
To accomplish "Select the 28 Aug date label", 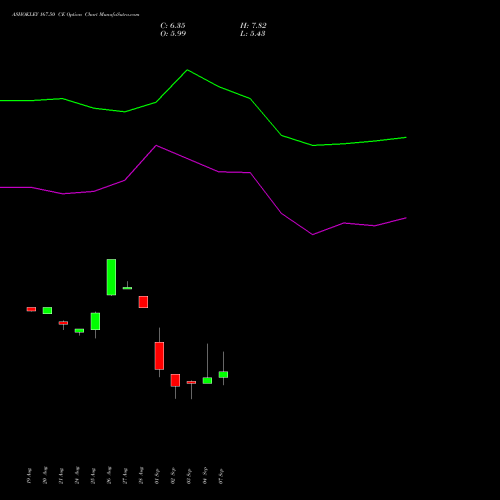I will (141, 476).
